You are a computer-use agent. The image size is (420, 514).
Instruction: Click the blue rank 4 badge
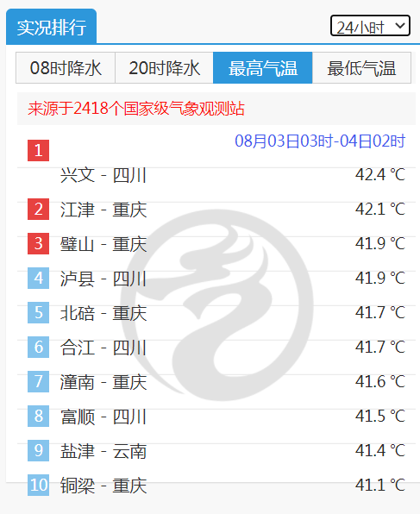[x=38, y=278]
